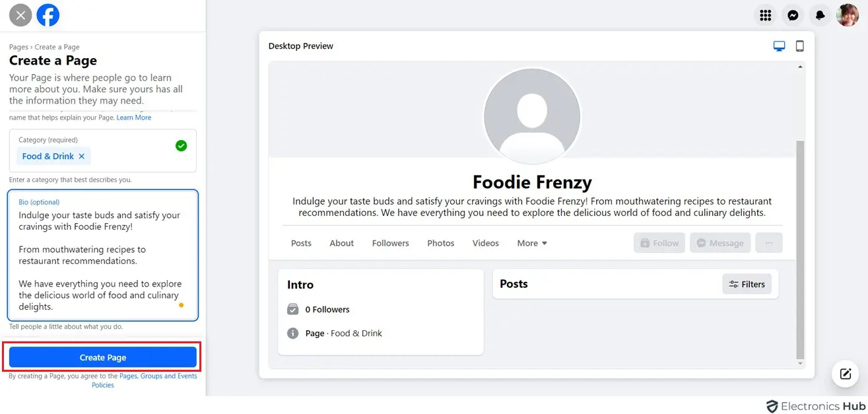This screenshot has width=868, height=414.
Task: Remove the Food & Drink category tag
Action: (82, 156)
